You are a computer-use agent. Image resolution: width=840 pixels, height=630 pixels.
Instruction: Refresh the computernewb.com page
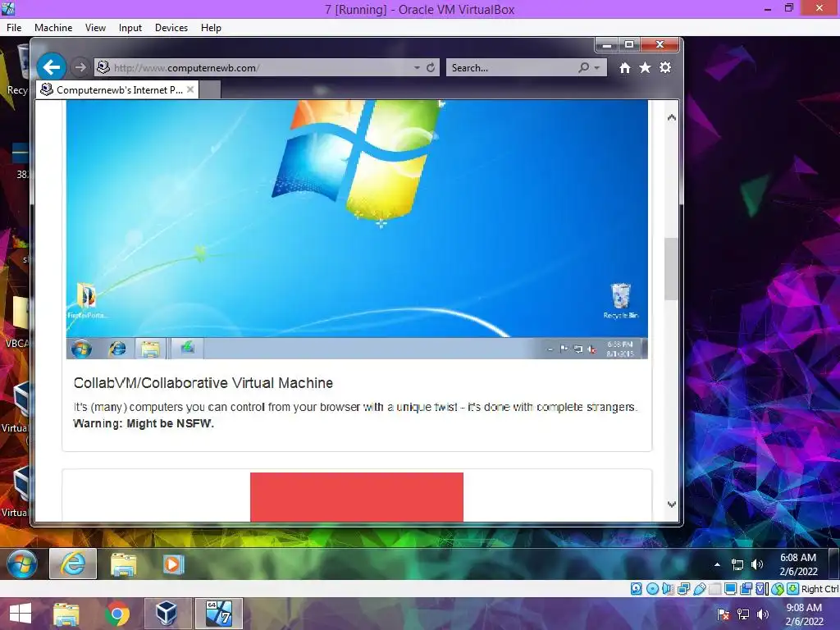pyautogui.click(x=431, y=67)
